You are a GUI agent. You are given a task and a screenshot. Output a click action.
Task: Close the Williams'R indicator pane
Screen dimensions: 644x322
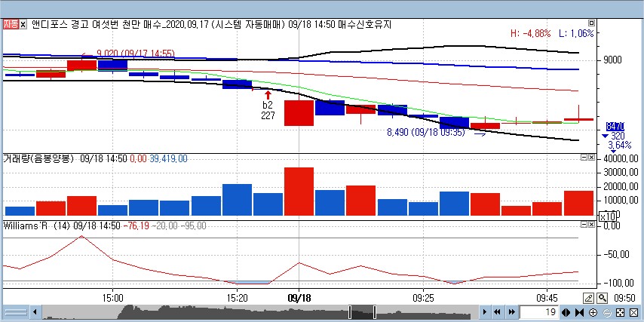(593, 225)
